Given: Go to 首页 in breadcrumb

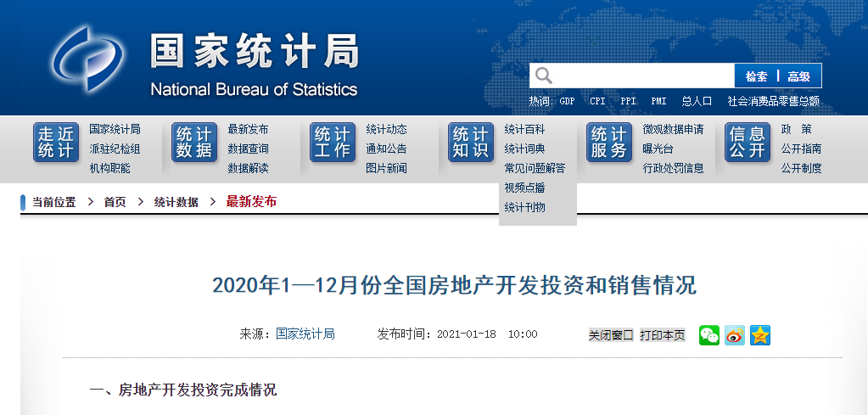Looking at the screenshot, I should [x=115, y=203].
